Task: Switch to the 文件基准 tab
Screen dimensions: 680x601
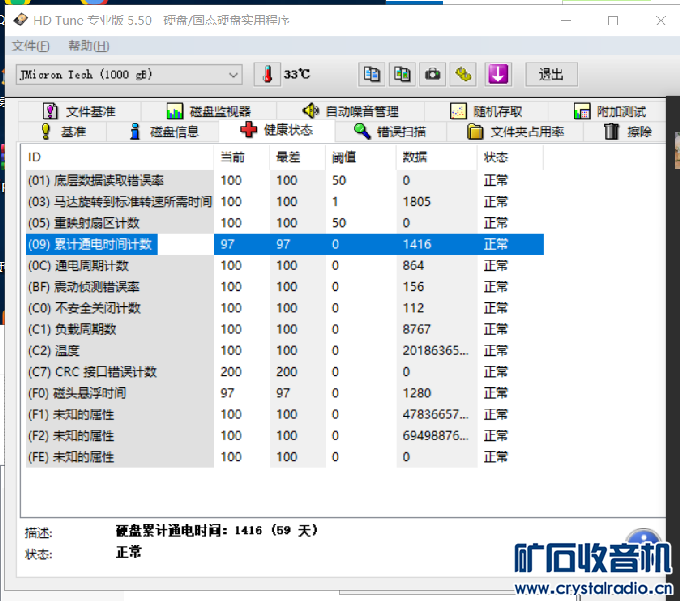Action: click(79, 111)
